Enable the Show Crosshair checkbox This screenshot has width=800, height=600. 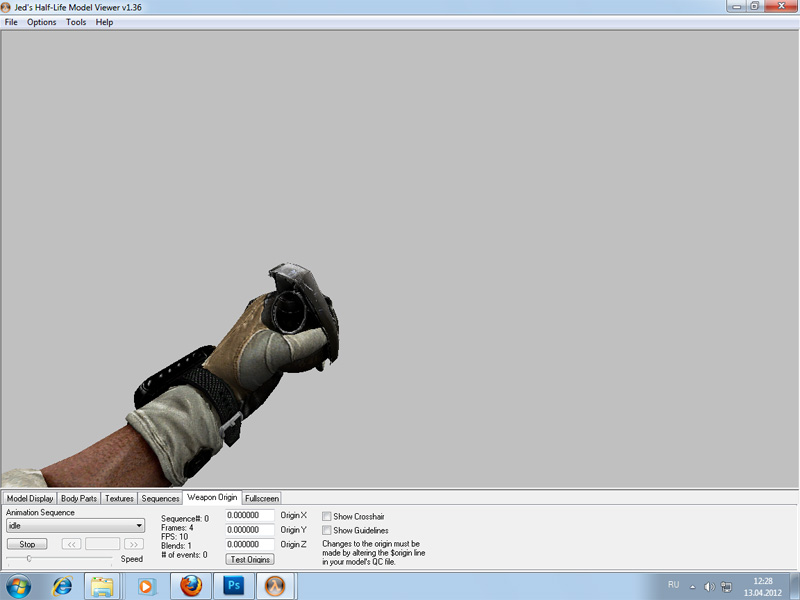(x=327, y=517)
